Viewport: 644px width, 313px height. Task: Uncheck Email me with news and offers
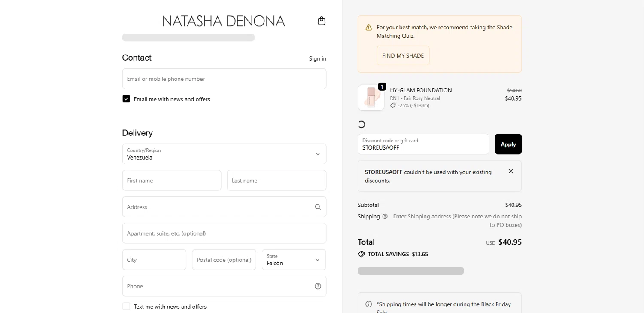click(126, 99)
